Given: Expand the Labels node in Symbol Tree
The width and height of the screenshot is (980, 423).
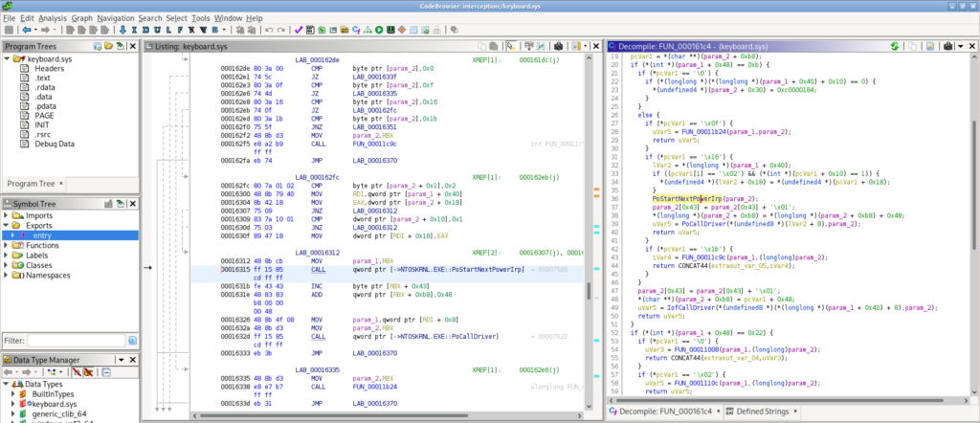Looking at the screenshot, I should (x=7, y=256).
